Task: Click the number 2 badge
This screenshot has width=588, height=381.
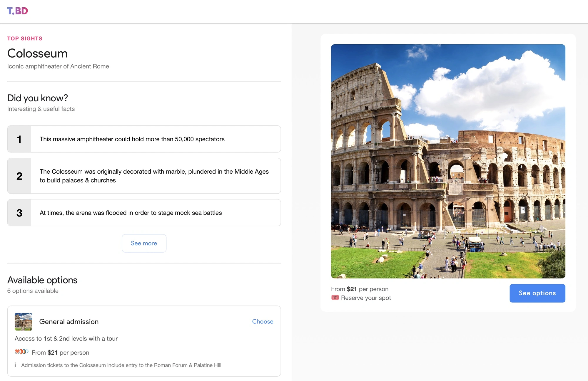Action: 19,176
